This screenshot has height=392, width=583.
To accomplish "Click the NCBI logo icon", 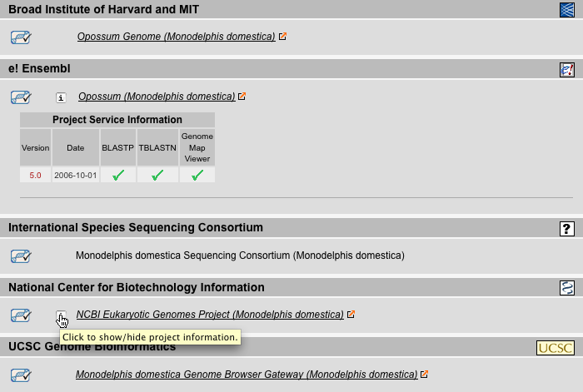I will 567,288.
